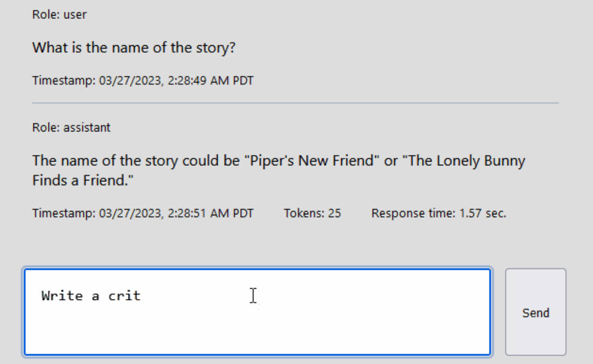Image resolution: width=593 pixels, height=364 pixels.
Task: Click the "Role: assistant" label
Action: pos(71,128)
